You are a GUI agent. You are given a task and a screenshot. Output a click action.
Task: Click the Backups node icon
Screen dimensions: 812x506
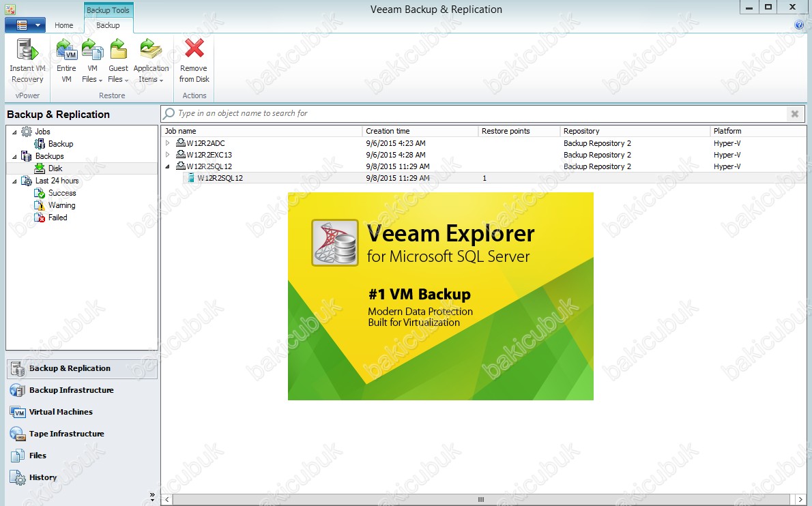point(27,156)
